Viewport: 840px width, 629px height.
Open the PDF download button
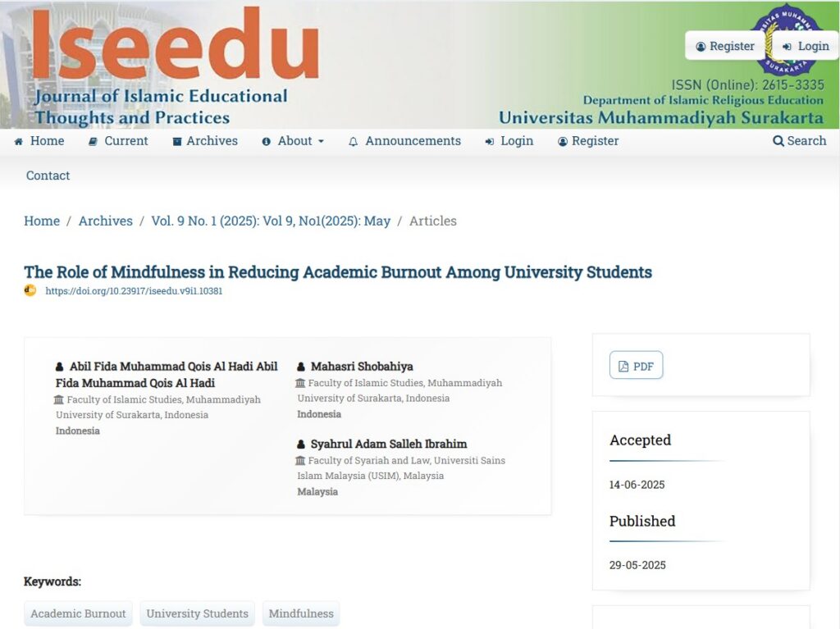[636, 366]
